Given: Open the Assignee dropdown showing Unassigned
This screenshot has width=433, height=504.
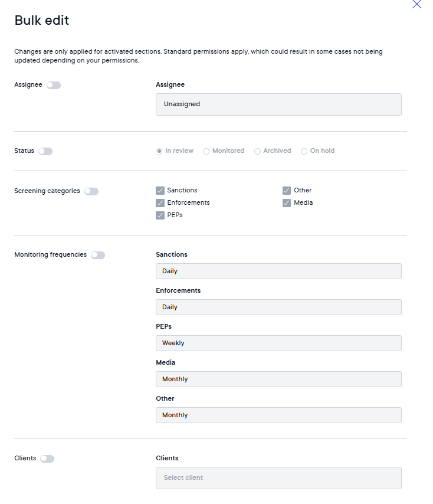Looking at the screenshot, I should tap(278, 104).
